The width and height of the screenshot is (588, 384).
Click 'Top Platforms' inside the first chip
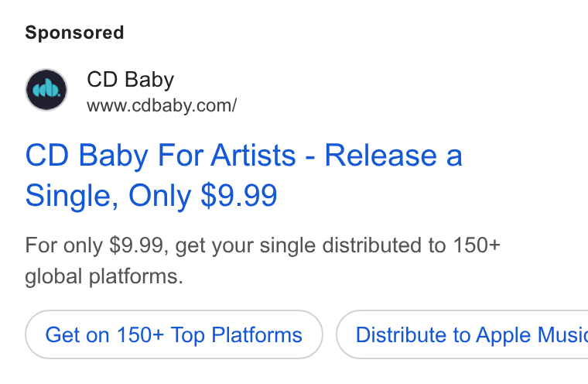236,334
